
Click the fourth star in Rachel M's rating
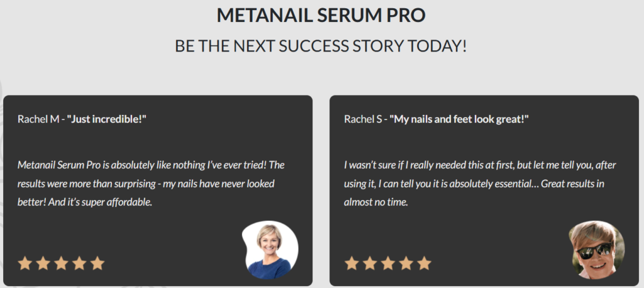79,263
